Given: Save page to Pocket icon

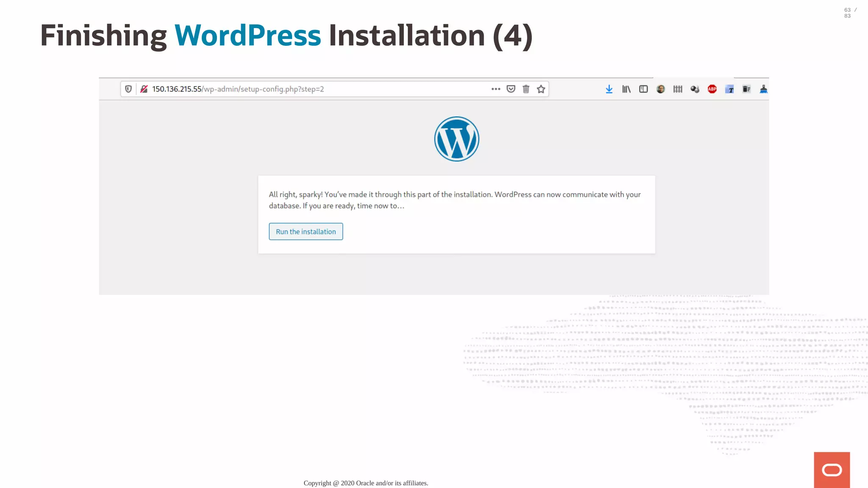Looking at the screenshot, I should tap(511, 89).
